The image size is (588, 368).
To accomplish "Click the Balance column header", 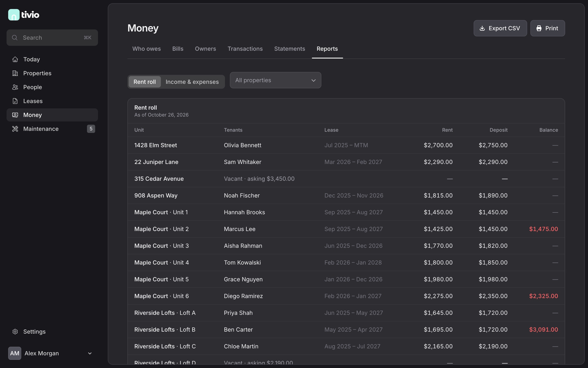I will pos(549,130).
